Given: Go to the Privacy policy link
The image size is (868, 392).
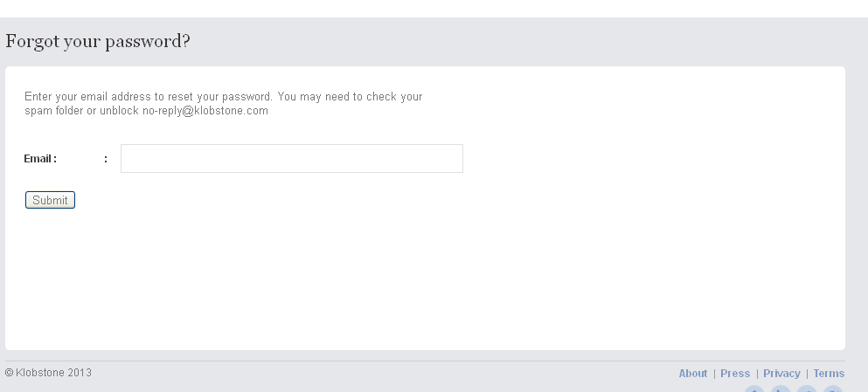Looking at the screenshot, I should point(781,374).
